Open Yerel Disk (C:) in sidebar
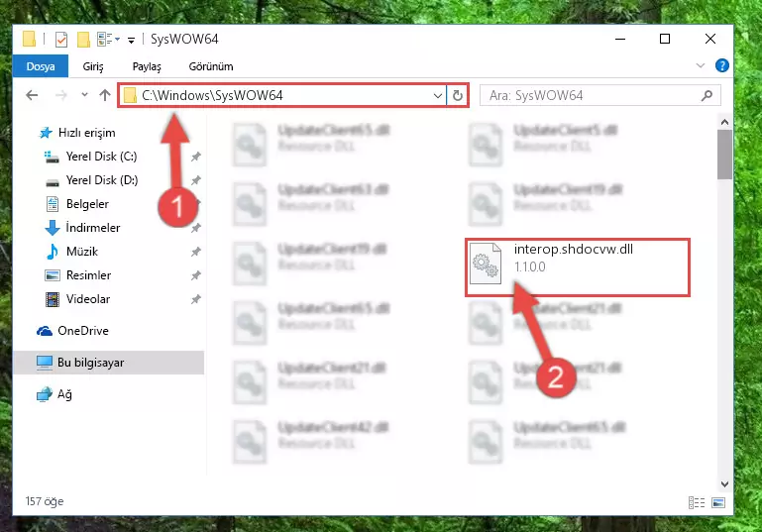 pos(101,157)
